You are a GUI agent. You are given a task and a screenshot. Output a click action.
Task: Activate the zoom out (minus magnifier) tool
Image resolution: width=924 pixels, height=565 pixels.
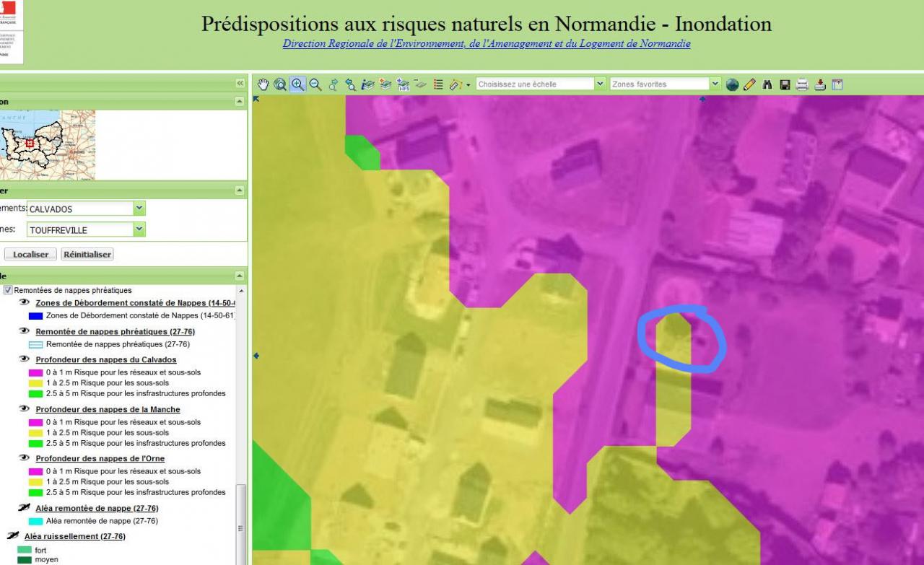[x=315, y=84]
